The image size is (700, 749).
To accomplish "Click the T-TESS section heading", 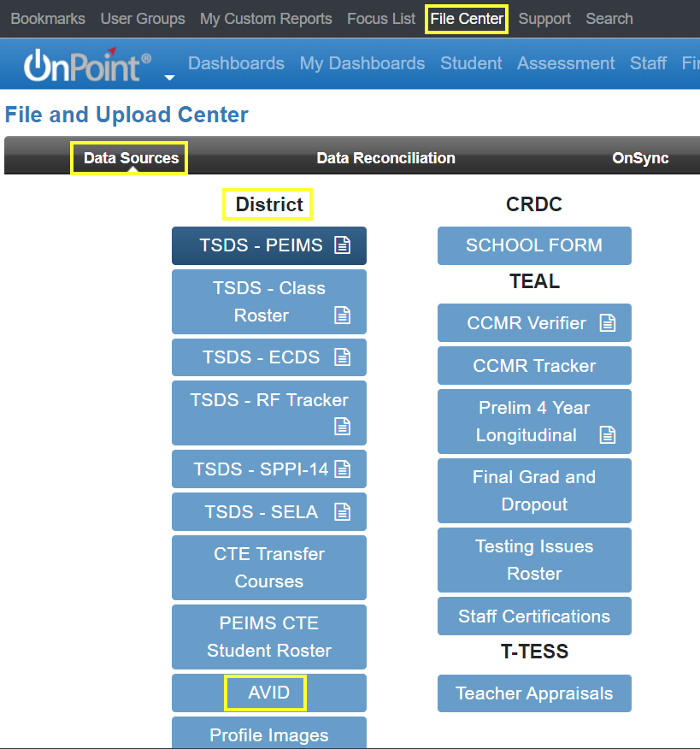I will click(534, 652).
